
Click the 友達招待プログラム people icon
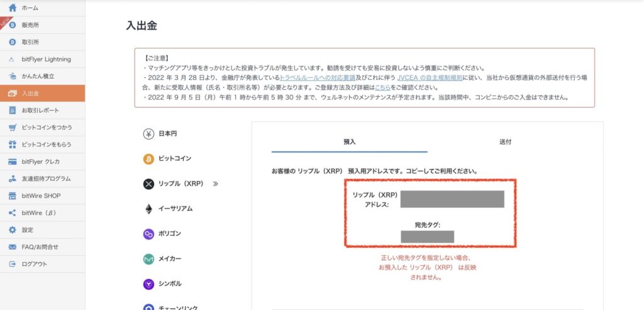tap(13, 179)
